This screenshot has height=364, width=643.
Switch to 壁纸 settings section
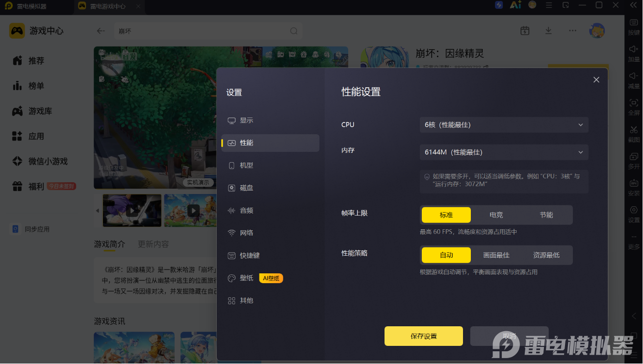(270, 278)
